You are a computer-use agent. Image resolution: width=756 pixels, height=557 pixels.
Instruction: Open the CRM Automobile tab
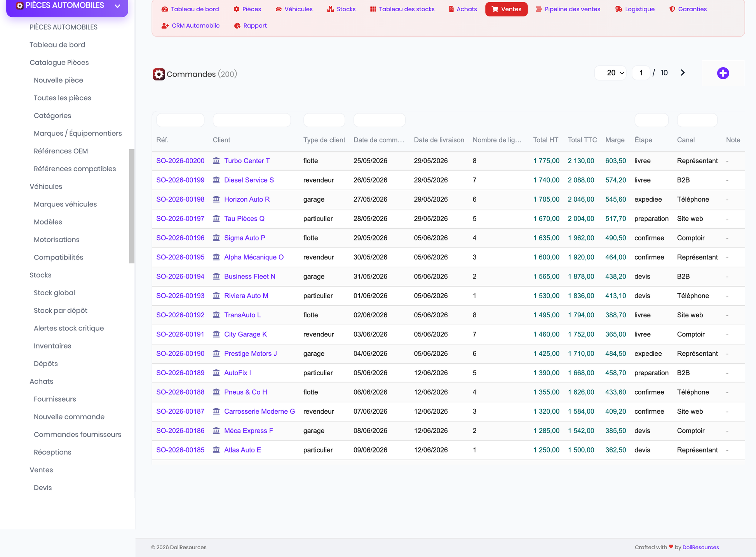[190, 26]
